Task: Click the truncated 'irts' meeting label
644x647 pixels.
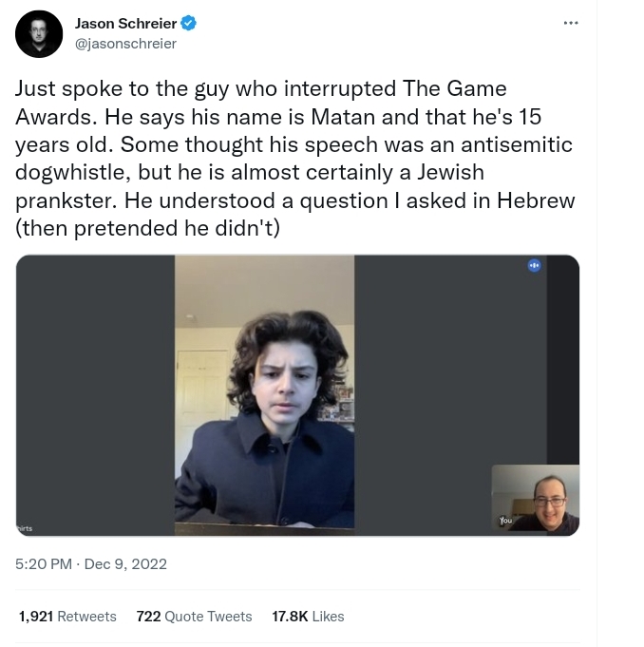Action: click(25, 528)
